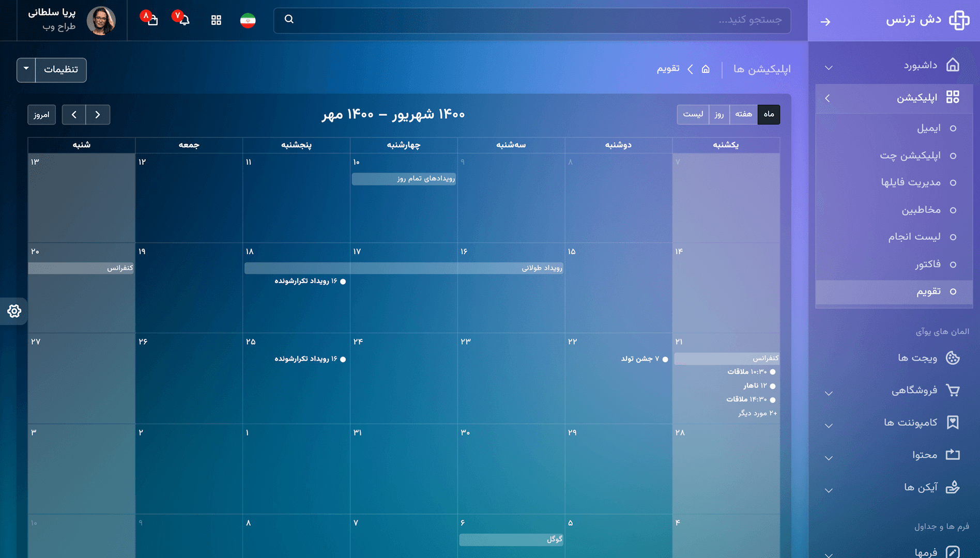The image size is (980, 558).
Task: Open the 14:30 meeting event
Action: coord(751,399)
